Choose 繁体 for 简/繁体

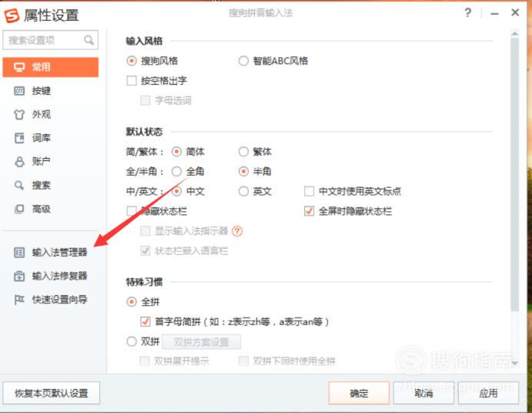coord(243,152)
